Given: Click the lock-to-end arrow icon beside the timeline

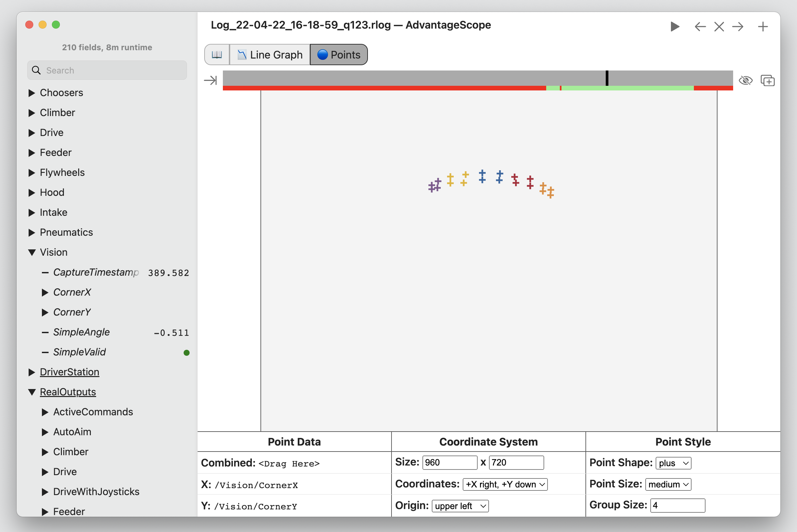Looking at the screenshot, I should click(211, 80).
